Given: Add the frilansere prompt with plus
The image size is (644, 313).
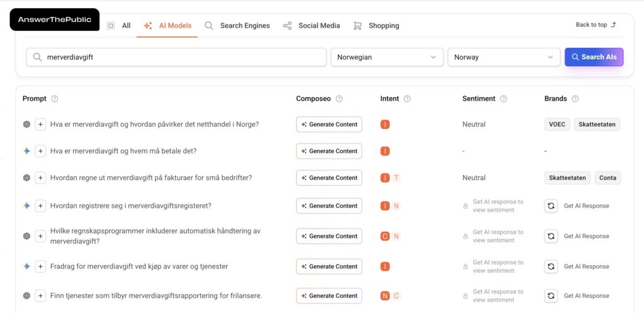Looking at the screenshot, I should tap(40, 296).
